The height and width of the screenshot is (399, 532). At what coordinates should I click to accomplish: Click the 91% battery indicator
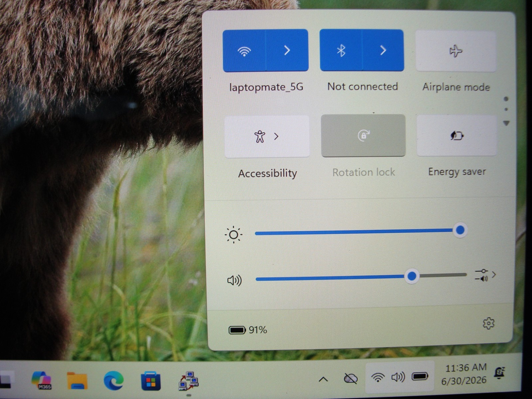coord(248,330)
